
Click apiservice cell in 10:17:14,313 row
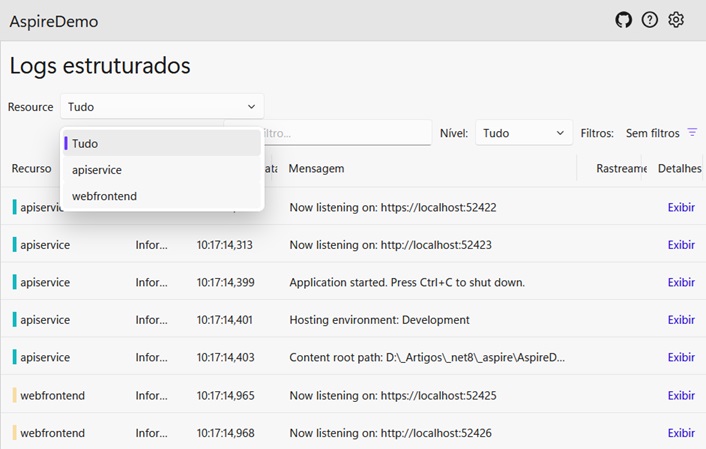pyautogui.click(x=45, y=245)
